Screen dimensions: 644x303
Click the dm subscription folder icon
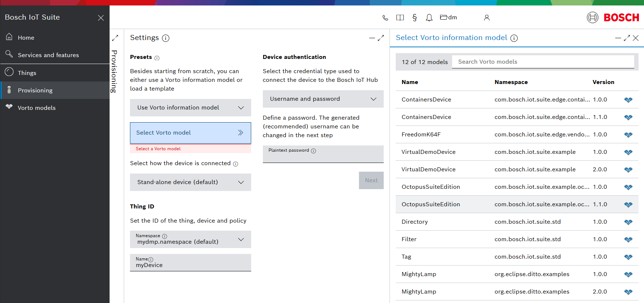(x=449, y=17)
